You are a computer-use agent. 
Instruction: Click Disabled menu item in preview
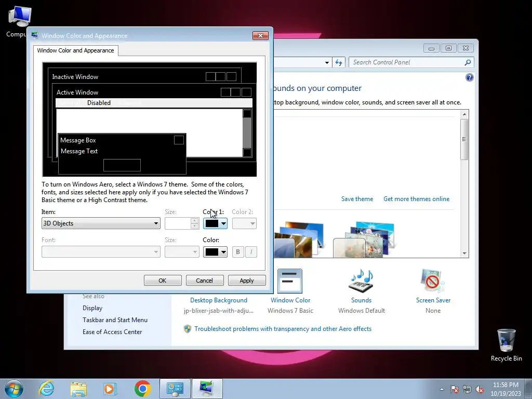99,103
